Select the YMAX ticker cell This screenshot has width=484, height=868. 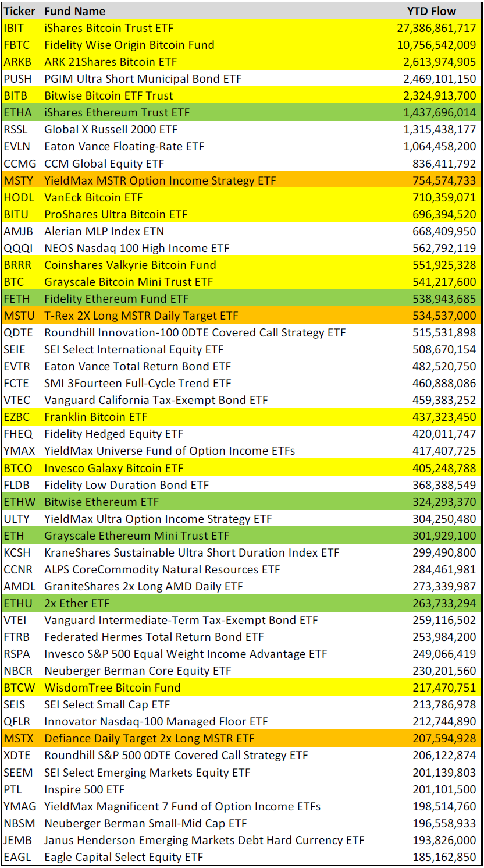pyautogui.click(x=18, y=451)
